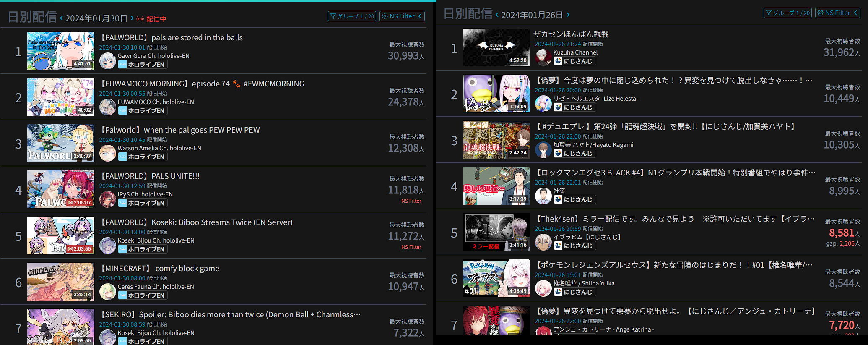This screenshot has width=868, height=345.
Task: Expand NS Filter in January 30 panel
Action: point(402,16)
